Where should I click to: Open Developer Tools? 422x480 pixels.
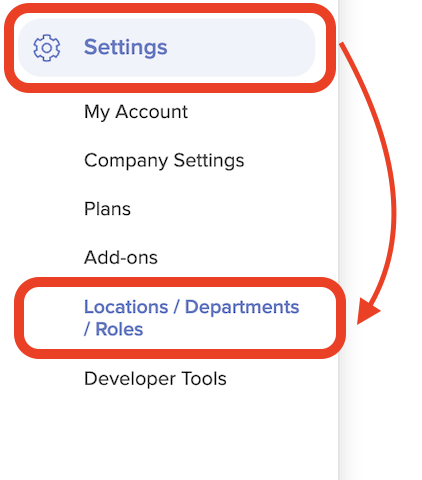pyautogui.click(x=155, y=379)
